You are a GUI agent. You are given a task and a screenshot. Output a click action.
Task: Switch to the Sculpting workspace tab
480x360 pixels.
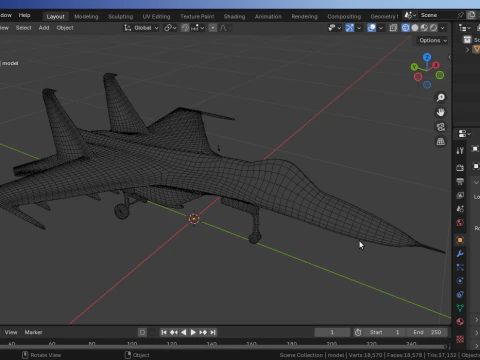point(120,16)
